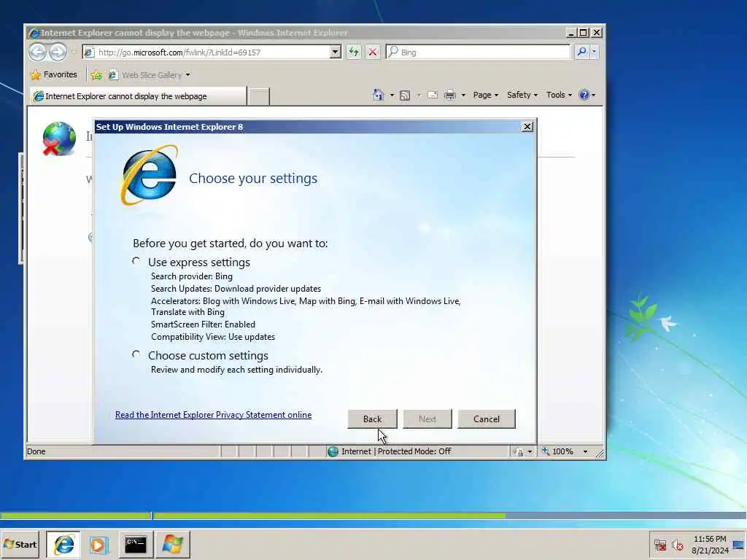747x560 pixels.
Task: Open the Windows flag taskbar icon
Action: pyautogui.click(x=172, y=544)
